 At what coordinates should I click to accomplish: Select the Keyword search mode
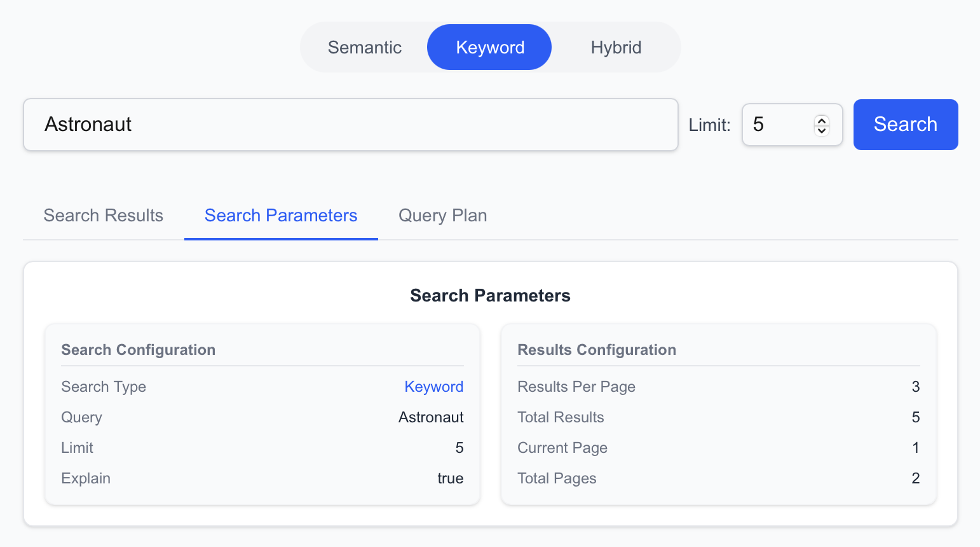tap(489, 46)
